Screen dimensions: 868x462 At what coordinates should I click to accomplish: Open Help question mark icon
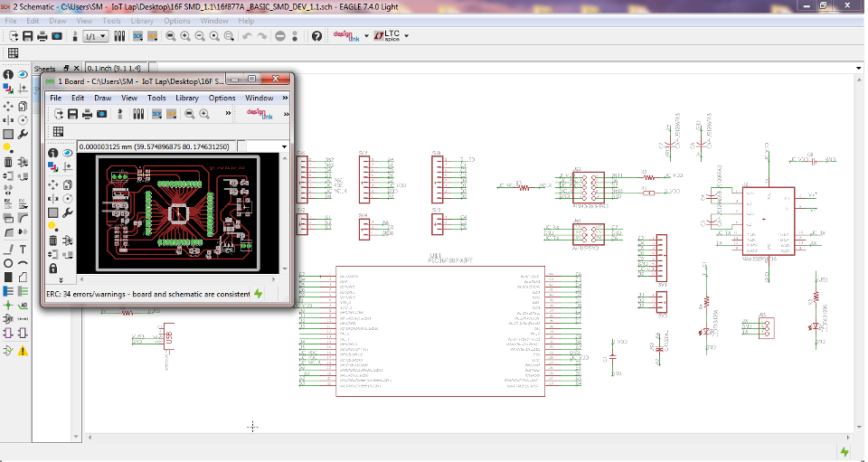coord(316,36)
